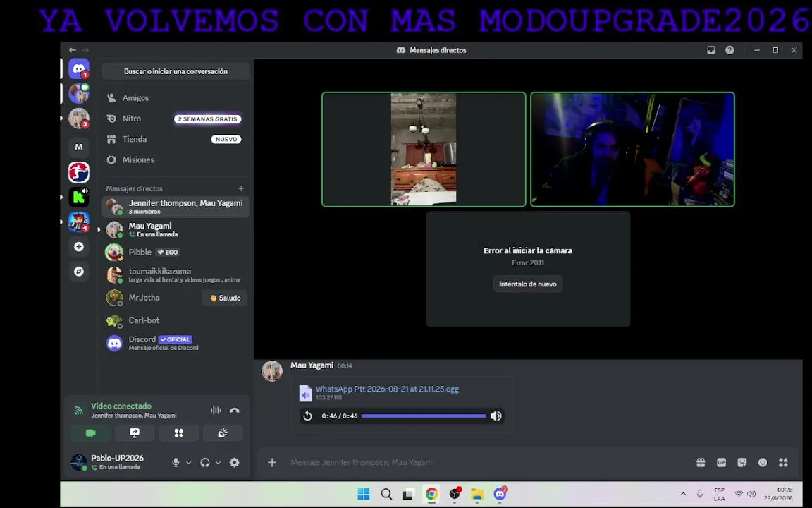This screenshot has width=812, height=508.
Task: Click the blue-lit webcam video tile
Action: coord(632,150)
